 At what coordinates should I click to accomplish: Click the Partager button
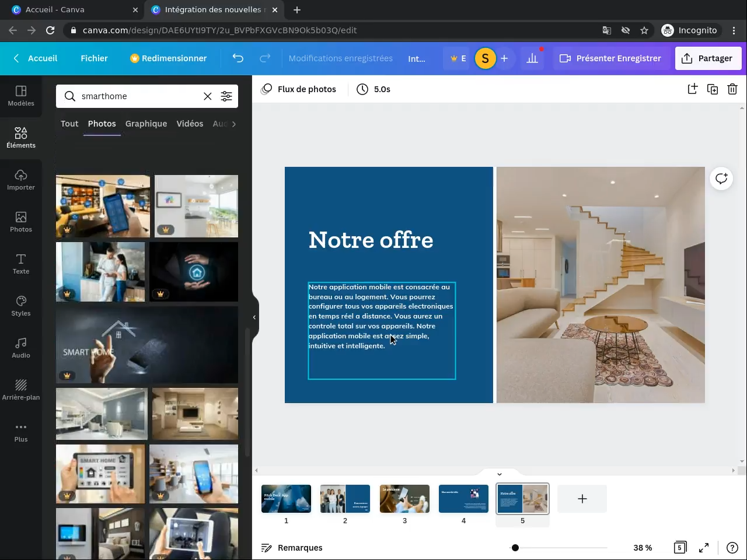tap(708, 58)
